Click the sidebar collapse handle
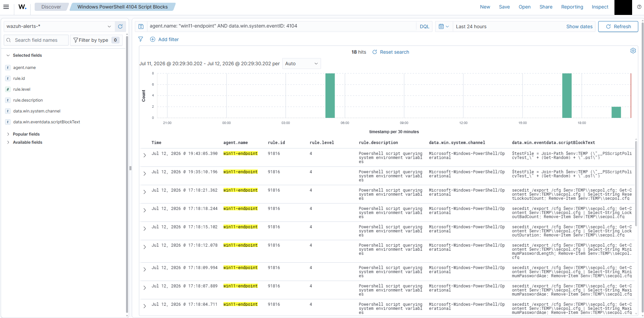This screenshot has height=318, width=644. (130, 168)
